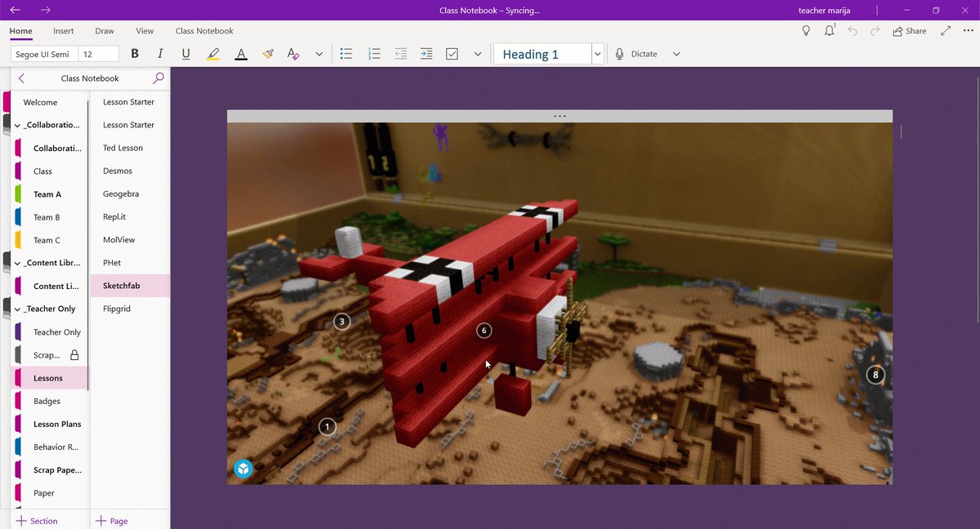Click annotation marker 8 in Sketchfab view

[875, 375]
